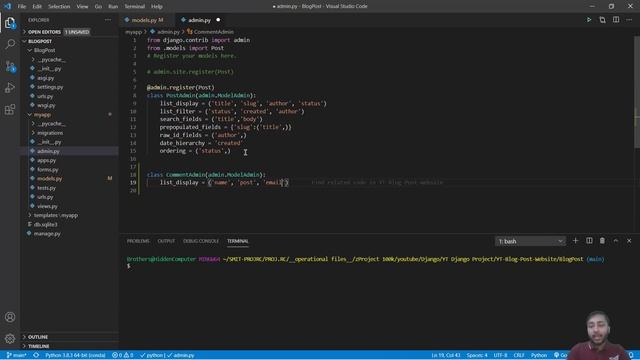Screen dimensions: 640x360
Task: Change Spaces: 4 indentation setting
Action: pos(477,355)
